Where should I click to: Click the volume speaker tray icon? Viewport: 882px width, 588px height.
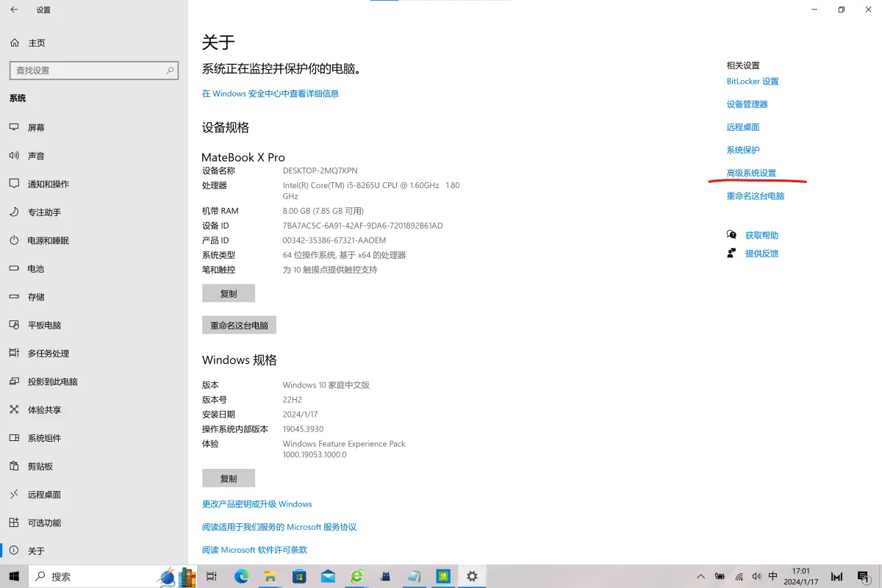pos(756,576)
